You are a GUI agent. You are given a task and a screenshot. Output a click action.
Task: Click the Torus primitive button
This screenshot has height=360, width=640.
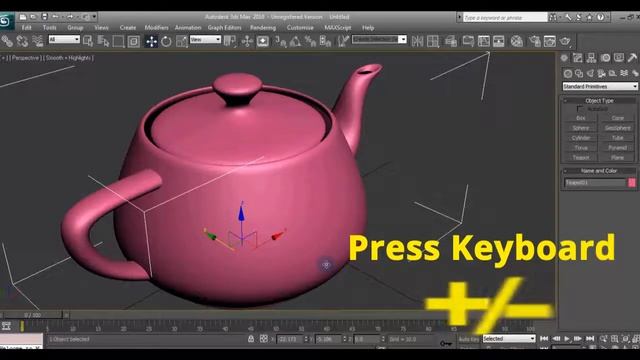581,147
